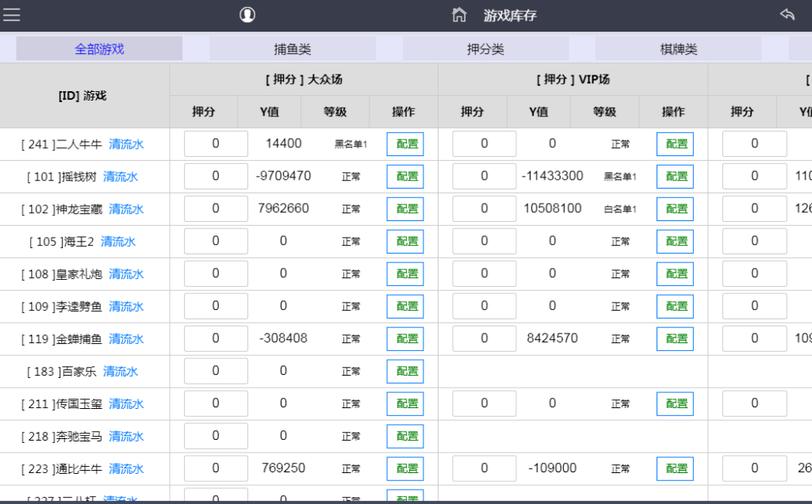Open the hamburger menu icon
The height and width of the screenshot is (504, 812).
(12, 15)
